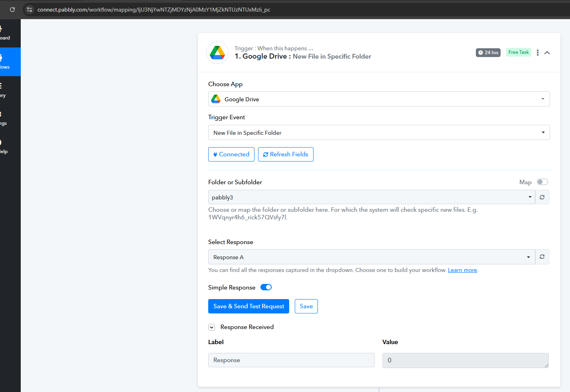Open the Learn more link
This screenshot has height=392, width=570.
pyautogui.click(x=462, y=270)
